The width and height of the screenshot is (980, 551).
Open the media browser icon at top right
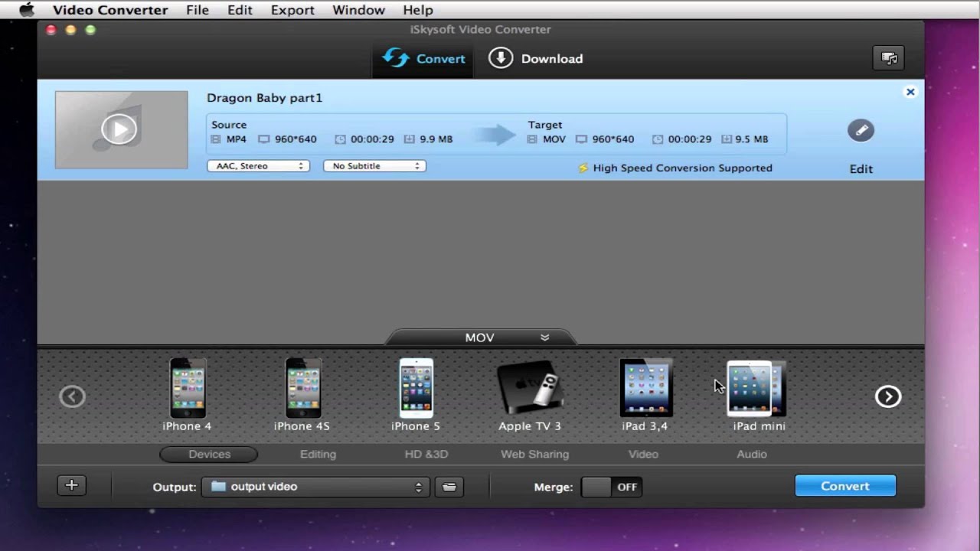coord(888,58)
